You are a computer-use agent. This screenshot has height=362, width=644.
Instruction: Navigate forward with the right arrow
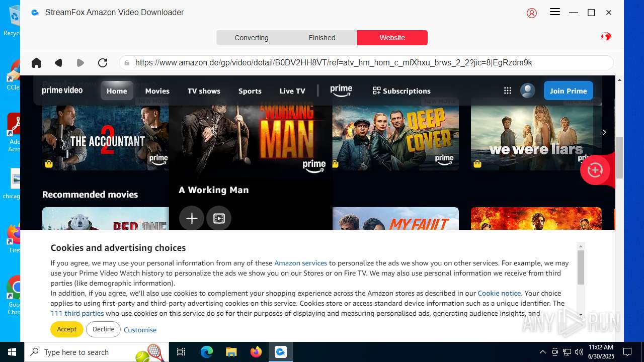click(80, 63)
